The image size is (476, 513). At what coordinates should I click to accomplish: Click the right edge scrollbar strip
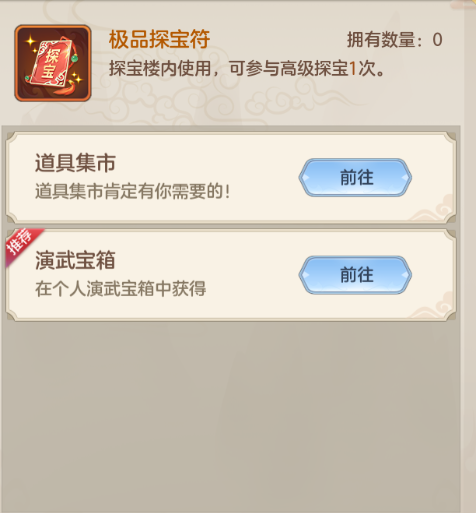click(x=470, y=257)
